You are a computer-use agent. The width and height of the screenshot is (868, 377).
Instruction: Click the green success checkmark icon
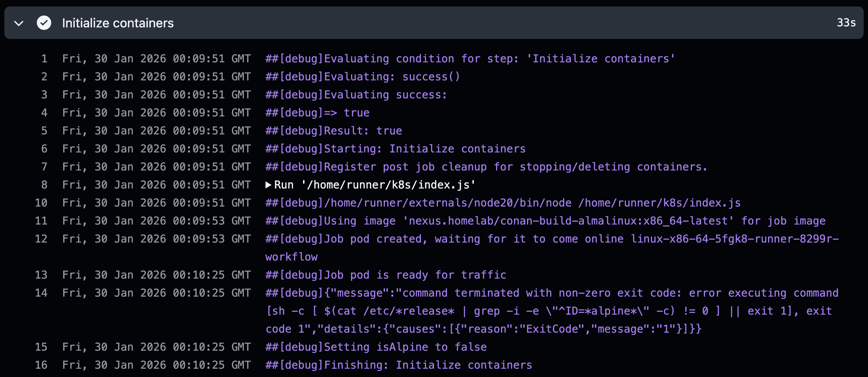click(x=44, y=23)
